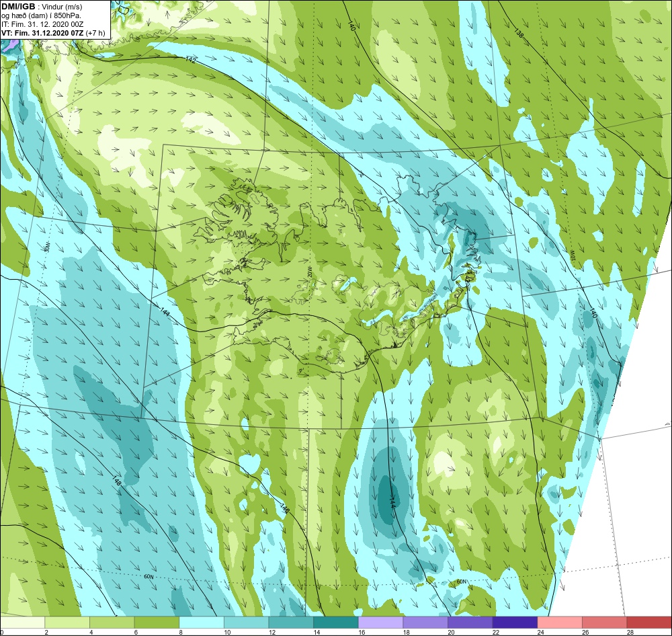Pick the light pink 24–26 m/s legend swatch
The height and width of the screenshot is (636, 672).
(x=560, y=623)
